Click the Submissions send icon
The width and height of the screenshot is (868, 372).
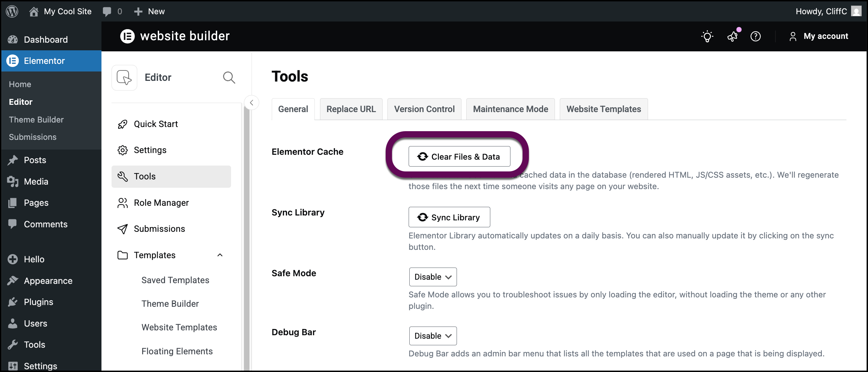coord(123,229)
